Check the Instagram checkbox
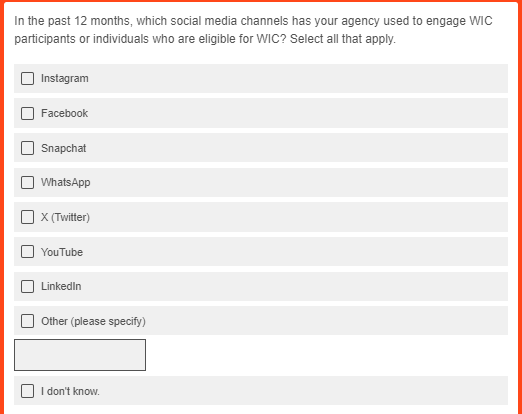522x414 pixels. tap(27, 79)
